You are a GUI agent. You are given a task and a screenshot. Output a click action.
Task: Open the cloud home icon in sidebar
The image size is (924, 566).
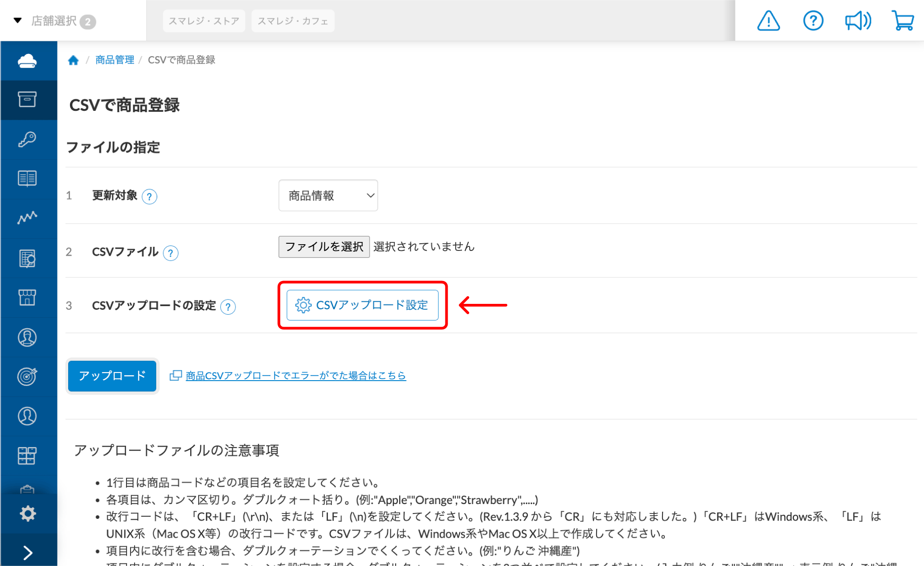pyautogui.click(x=27, y=61)
